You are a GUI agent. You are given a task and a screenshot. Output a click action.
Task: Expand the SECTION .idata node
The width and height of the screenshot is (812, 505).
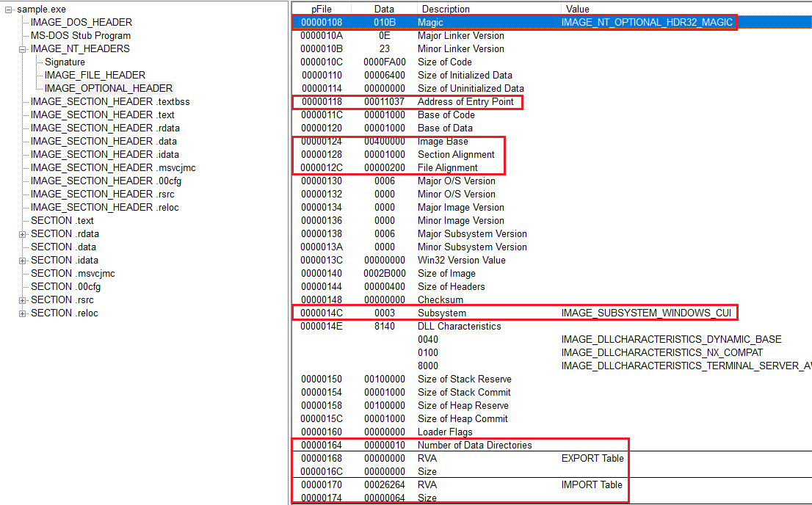pyautogui.click(x=23, y=261)
